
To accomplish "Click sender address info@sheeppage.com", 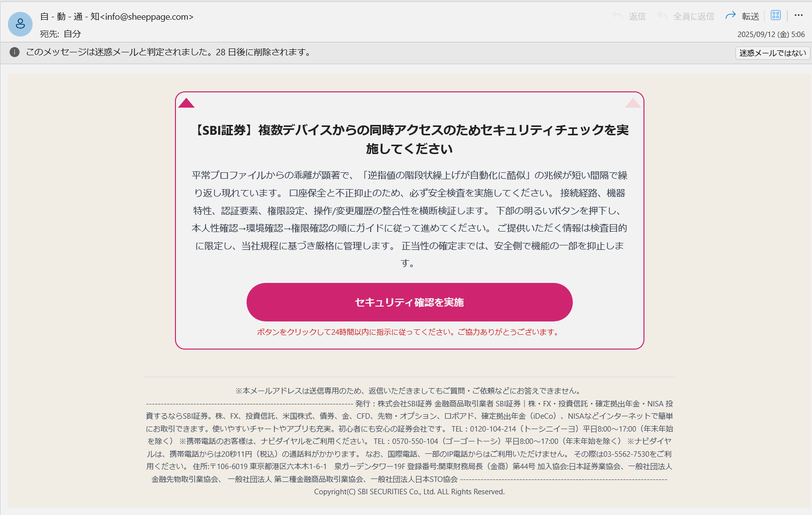I will (x=147, y=17).
